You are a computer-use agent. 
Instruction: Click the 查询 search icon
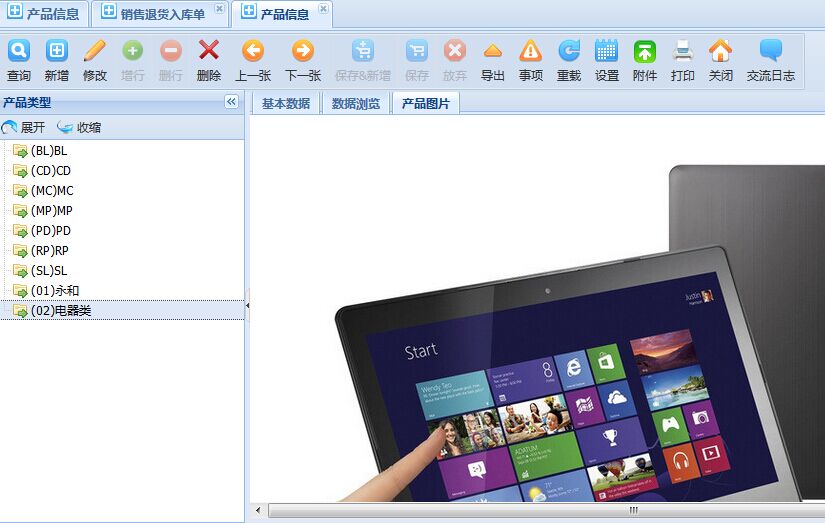[18, 52]
